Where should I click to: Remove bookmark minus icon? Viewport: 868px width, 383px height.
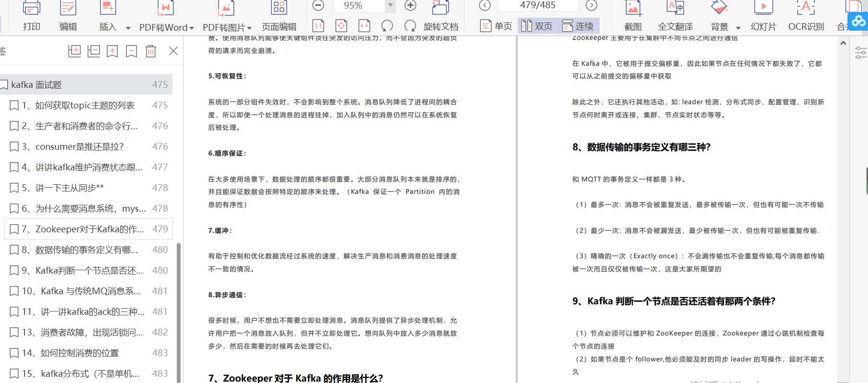132,51
